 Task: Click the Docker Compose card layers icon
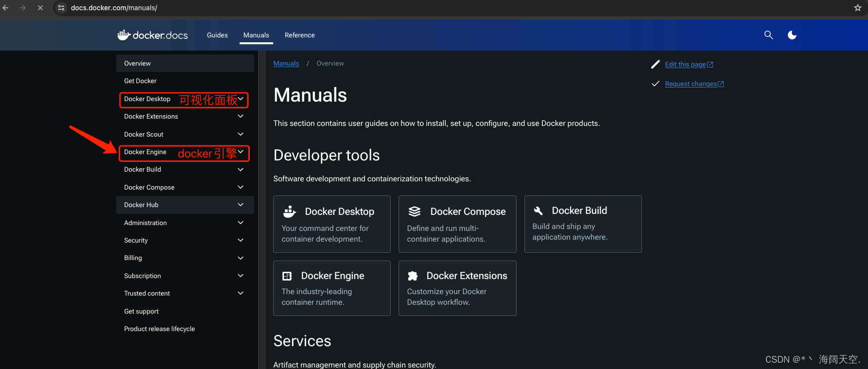point(415,211)
